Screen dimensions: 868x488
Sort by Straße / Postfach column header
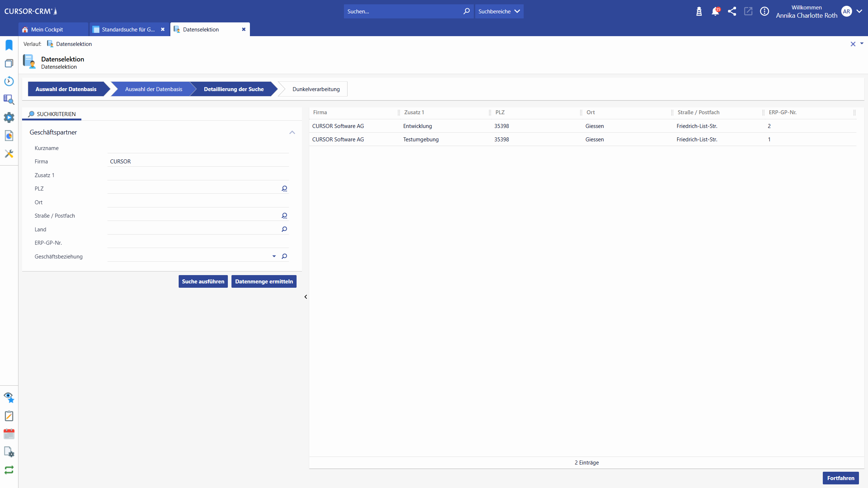point(698,112)
